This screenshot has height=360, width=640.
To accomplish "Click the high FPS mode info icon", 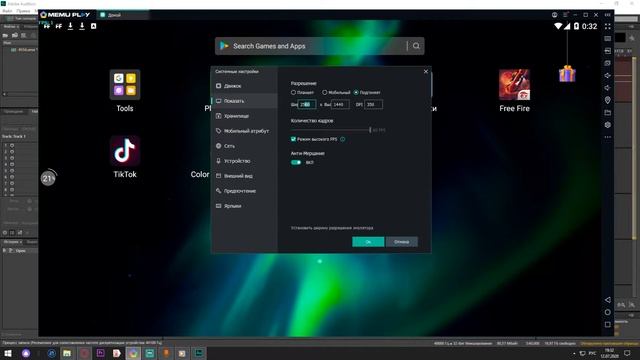I will pyautogui.click(x=342, y=139).
